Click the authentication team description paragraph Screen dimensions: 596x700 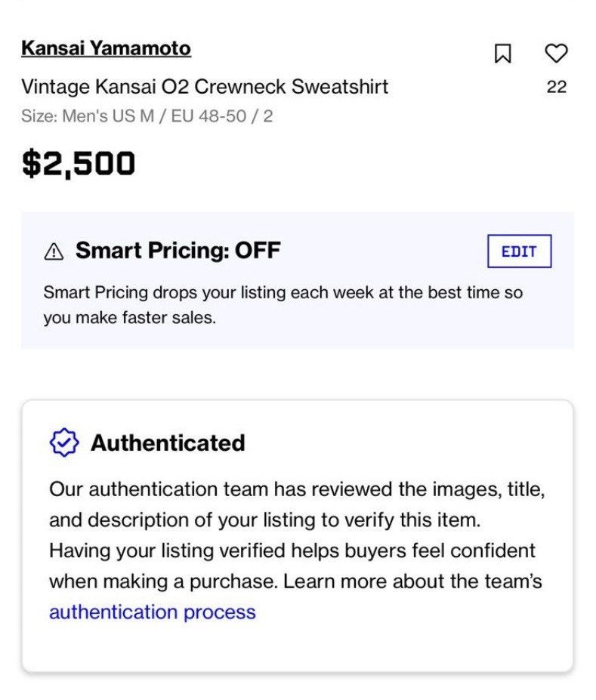coord(297,550)
